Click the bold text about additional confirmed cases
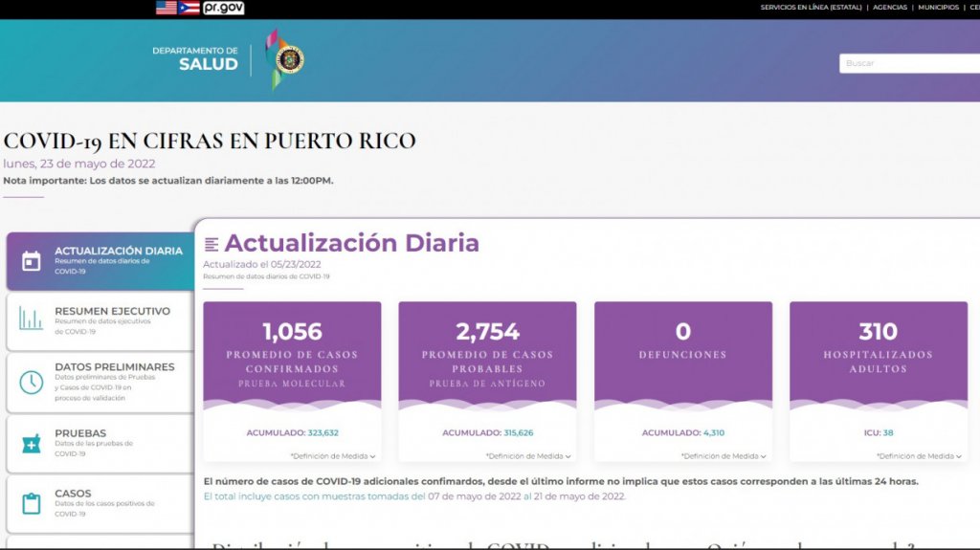This screenshot has height=550, width=980. tap(561, 482)
